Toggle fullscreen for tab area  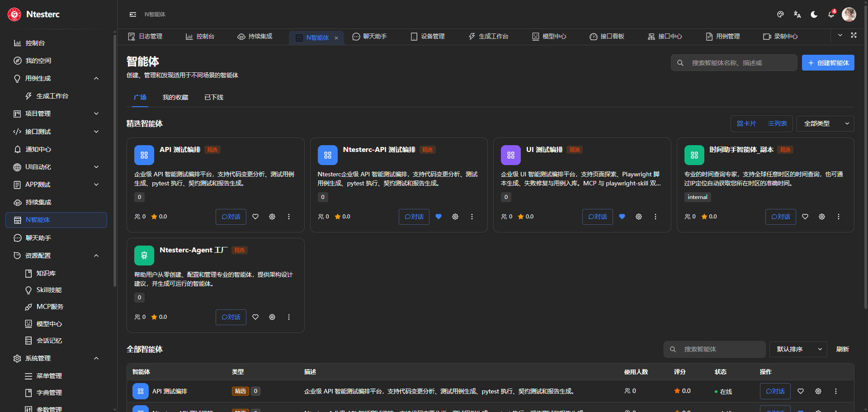click(x=854, y=35)
